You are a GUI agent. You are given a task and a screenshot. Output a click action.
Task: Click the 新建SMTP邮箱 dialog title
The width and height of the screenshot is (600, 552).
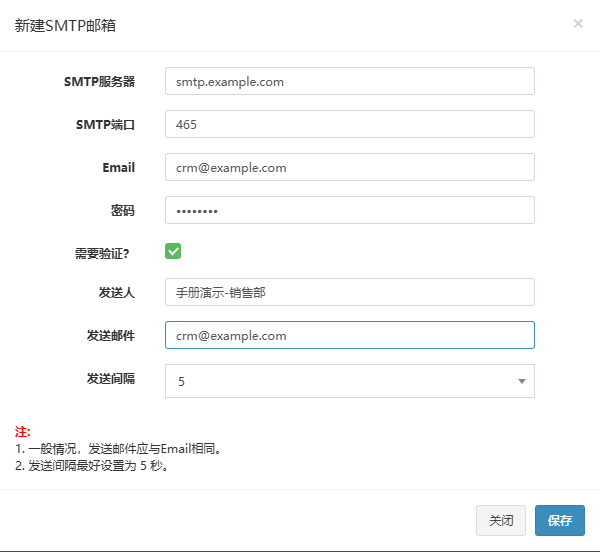[x=65, y=26]
